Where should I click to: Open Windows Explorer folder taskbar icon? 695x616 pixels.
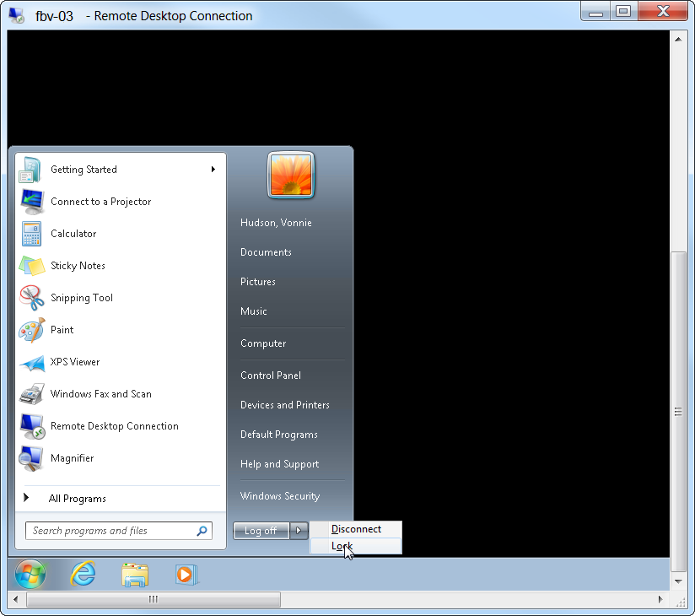tap(135, 575)
